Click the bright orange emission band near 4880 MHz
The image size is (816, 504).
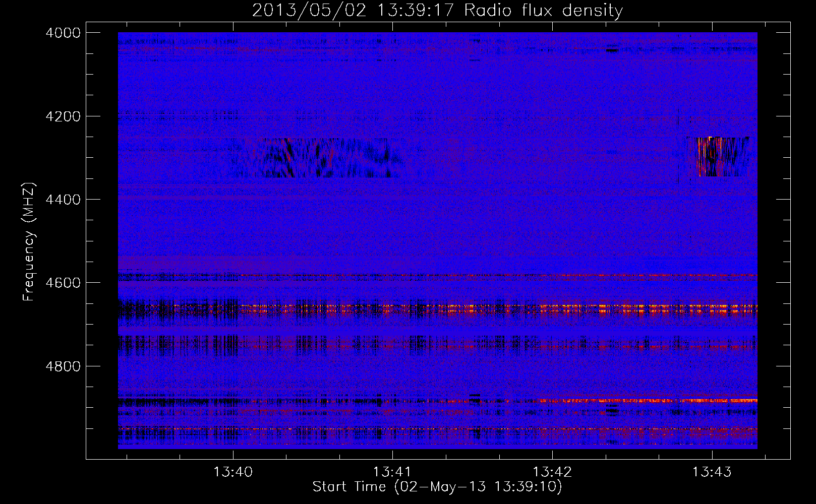[x=648, y=401]
